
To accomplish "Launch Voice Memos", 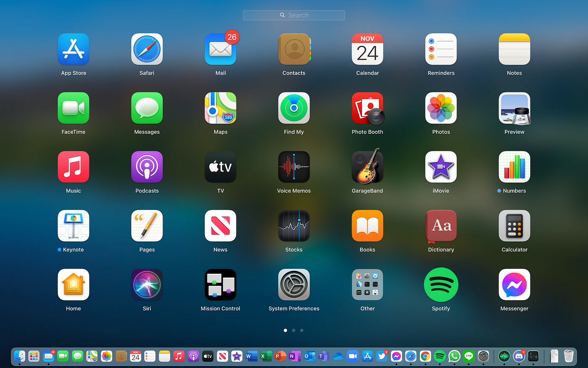I will click(294, 167).
